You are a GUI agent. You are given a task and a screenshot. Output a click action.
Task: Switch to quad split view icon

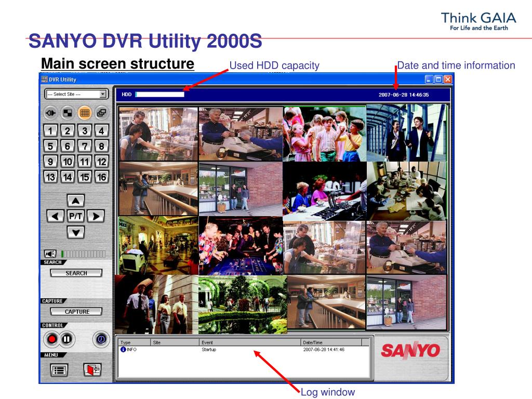click(68, 113)
